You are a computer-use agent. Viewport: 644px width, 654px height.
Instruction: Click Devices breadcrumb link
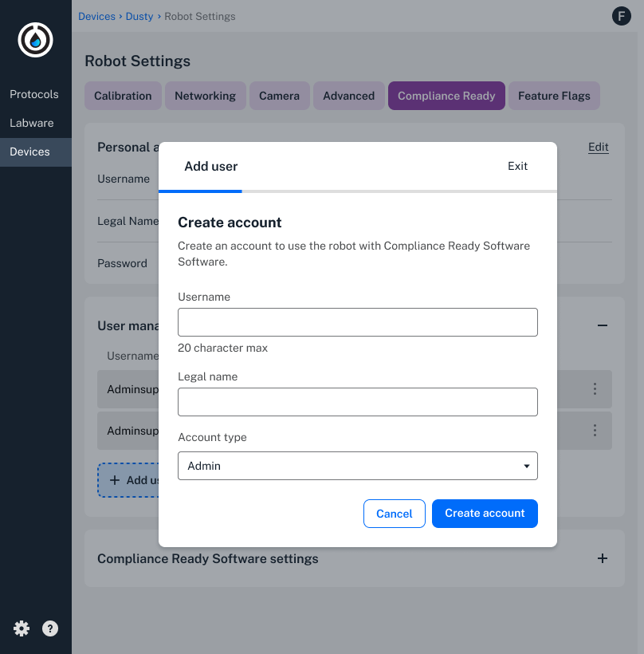[96, 16]
